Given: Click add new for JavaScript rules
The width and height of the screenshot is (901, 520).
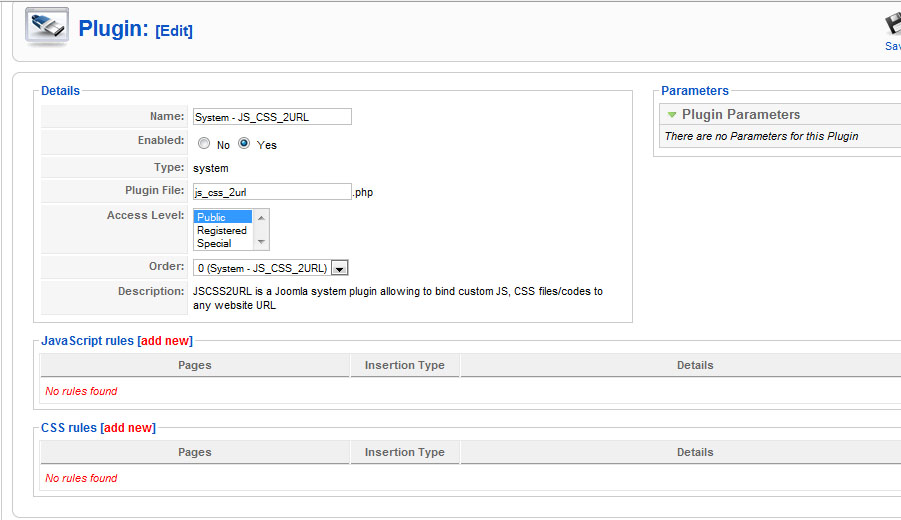Looking at the screenshot, I should 165,341.
